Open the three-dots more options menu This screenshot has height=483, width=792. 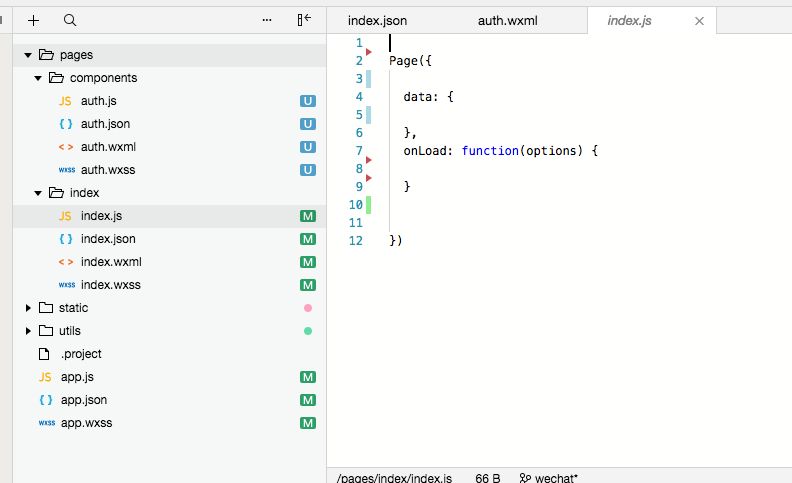(267, 20)
